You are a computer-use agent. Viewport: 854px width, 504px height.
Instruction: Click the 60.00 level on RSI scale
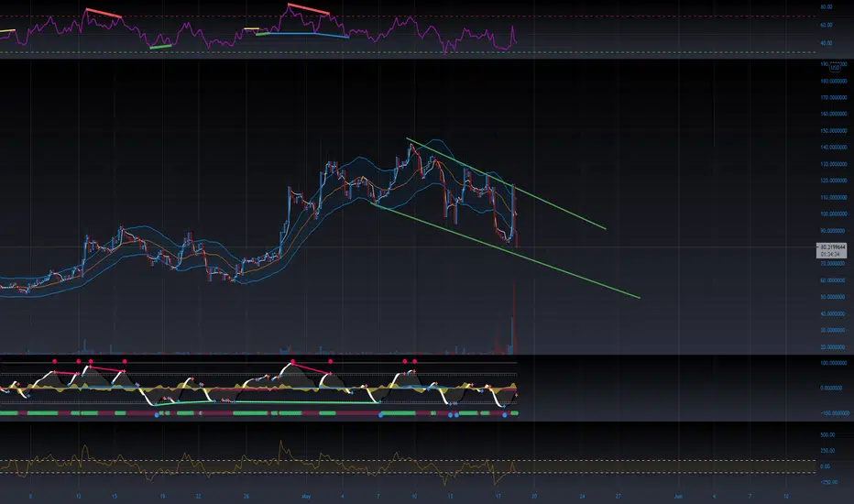[827, 25]
